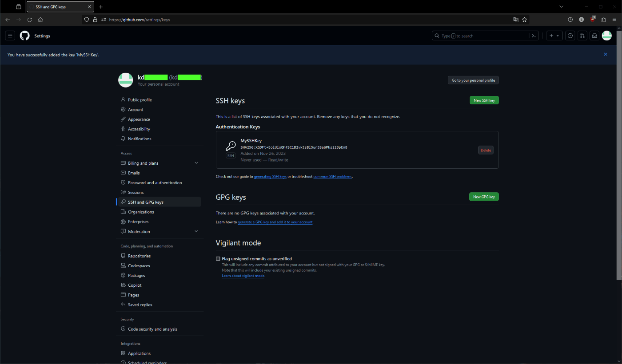Open Notifications settings in sidebar

(140, 139)
